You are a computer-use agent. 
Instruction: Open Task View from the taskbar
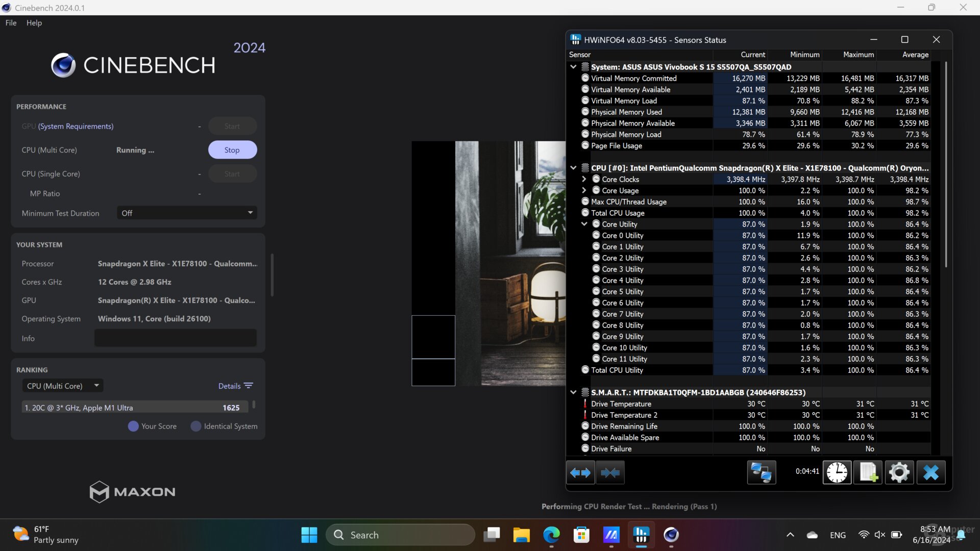492,535
